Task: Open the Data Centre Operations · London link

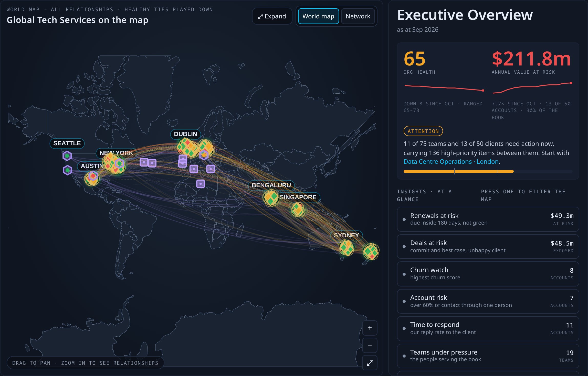Action: [451, 162]
